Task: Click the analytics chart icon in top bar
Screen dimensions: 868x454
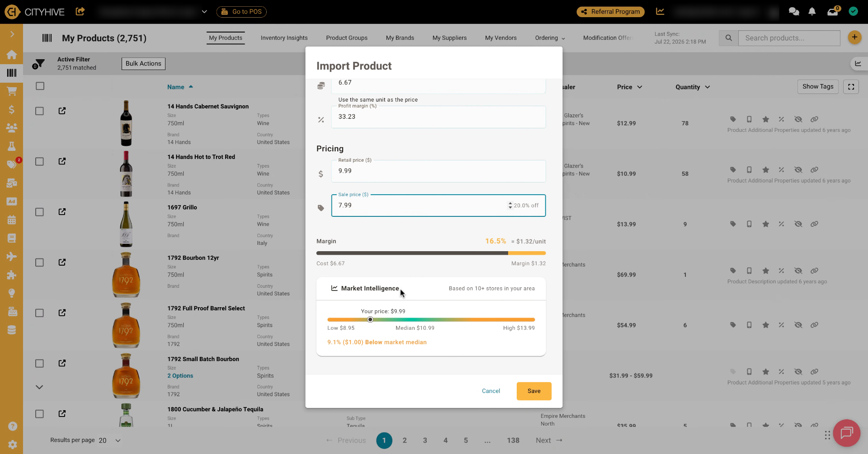Action: tap(660, 12)
